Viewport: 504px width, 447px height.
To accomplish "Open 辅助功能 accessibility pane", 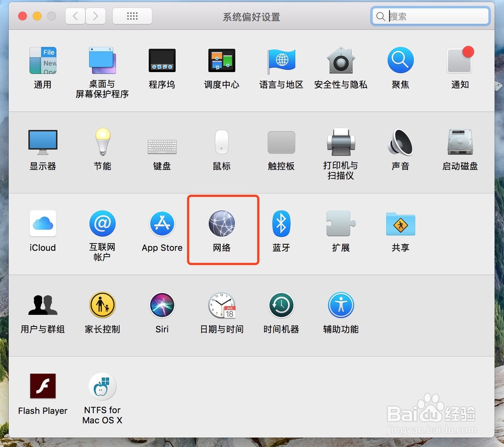I will (341, 305).
